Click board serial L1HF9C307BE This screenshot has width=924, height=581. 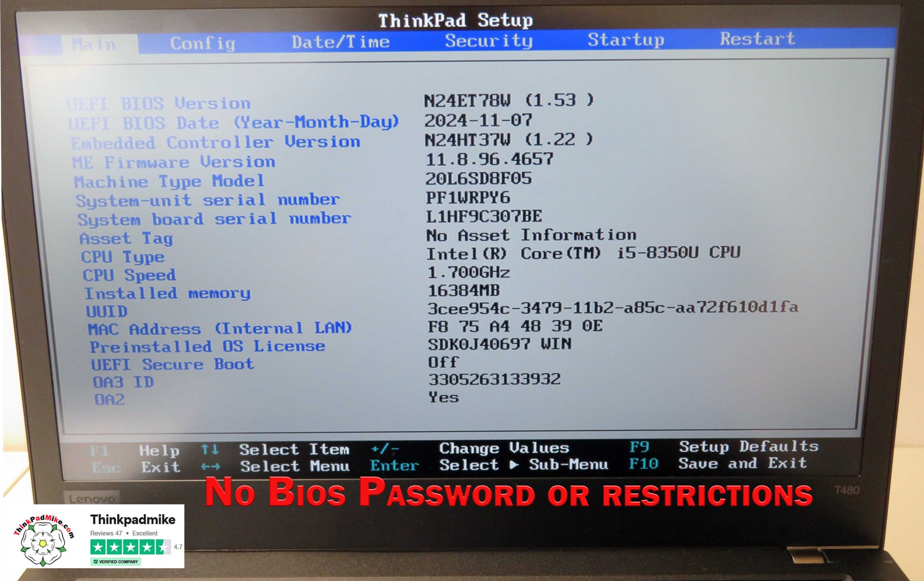pos(484,217)
